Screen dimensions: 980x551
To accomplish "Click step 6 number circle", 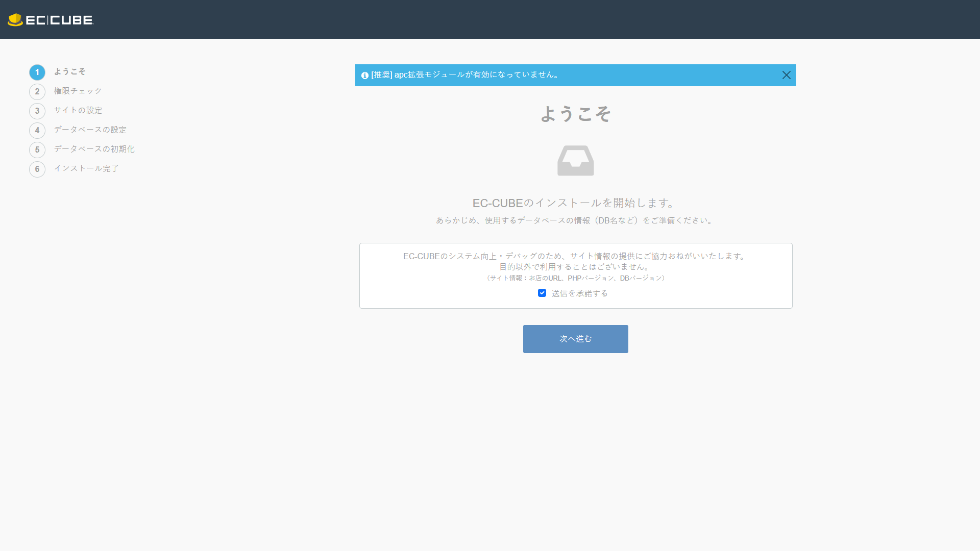I will (37, 169).
